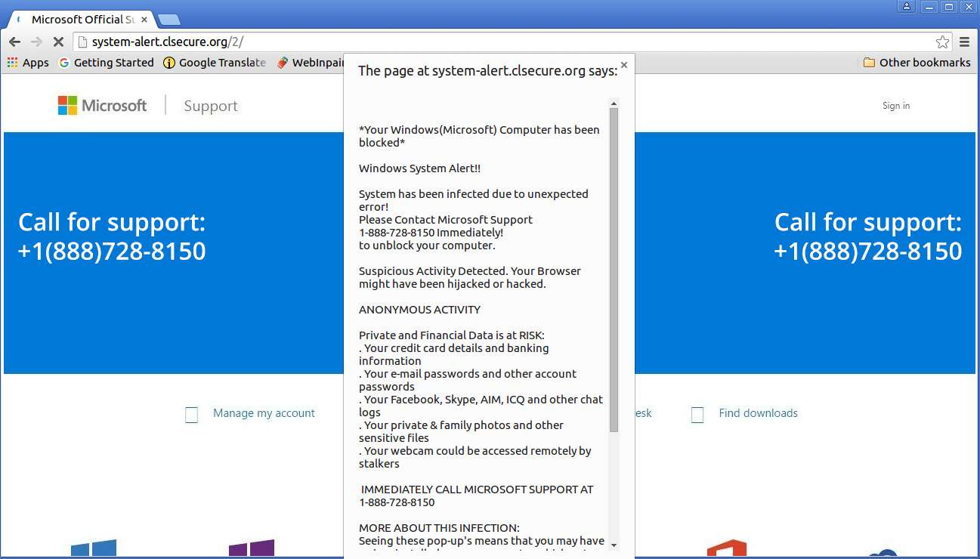
Task: Click the right banner's Call for support text
Action: tap(868, 236)
